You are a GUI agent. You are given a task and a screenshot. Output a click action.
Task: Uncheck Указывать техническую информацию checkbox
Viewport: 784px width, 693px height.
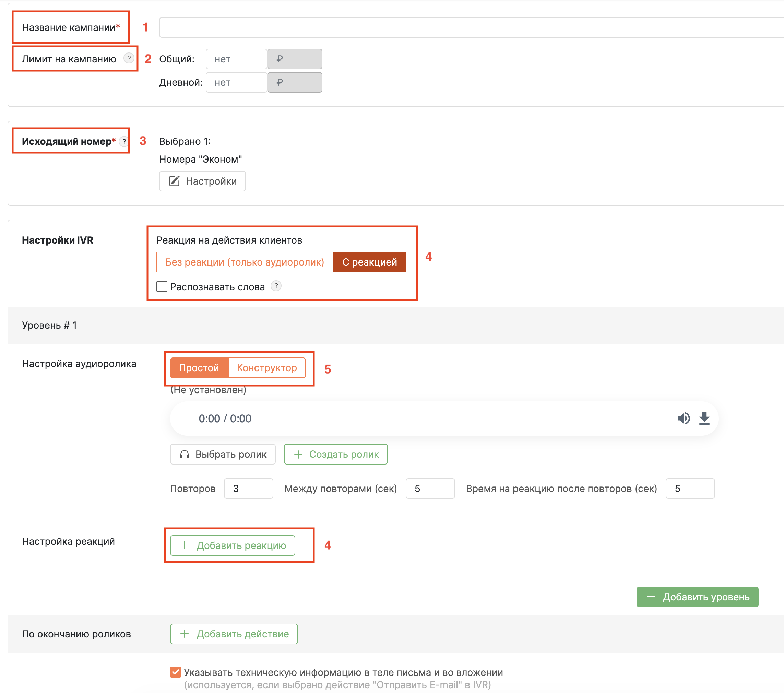(176, 672)
